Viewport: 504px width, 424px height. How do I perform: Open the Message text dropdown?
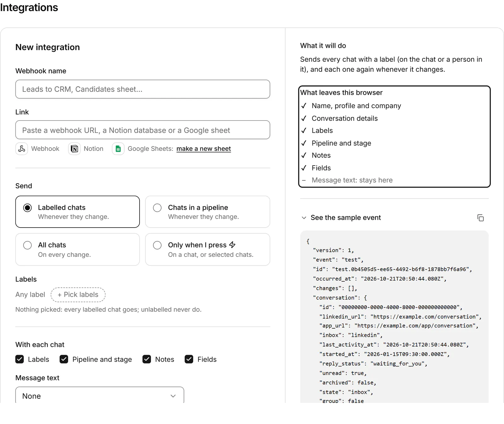pos(100,396)
